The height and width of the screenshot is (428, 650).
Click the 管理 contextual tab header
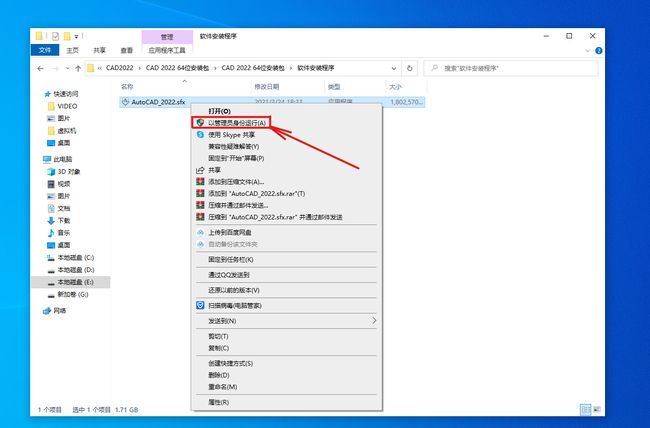pyautogui.click(x=167, y=37)
